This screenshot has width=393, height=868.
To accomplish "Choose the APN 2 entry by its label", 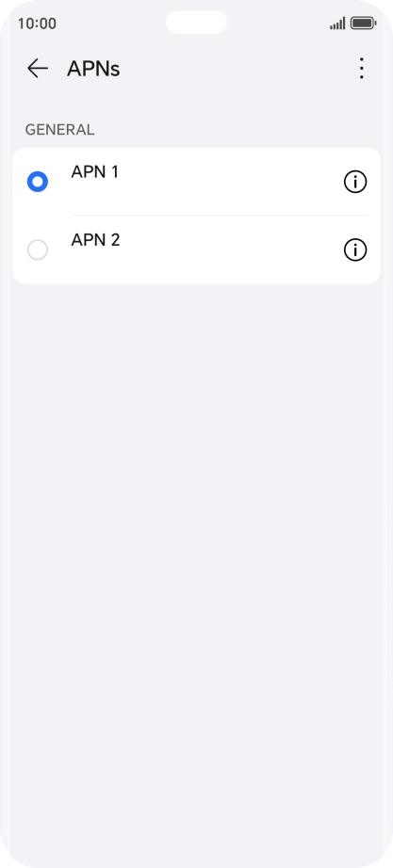I will tap(95, 240).
